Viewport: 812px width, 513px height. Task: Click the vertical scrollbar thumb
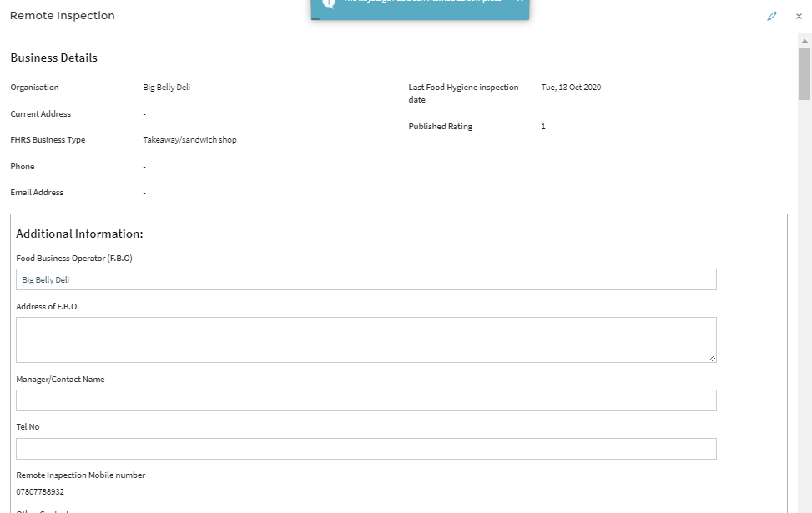pos(804,73)
